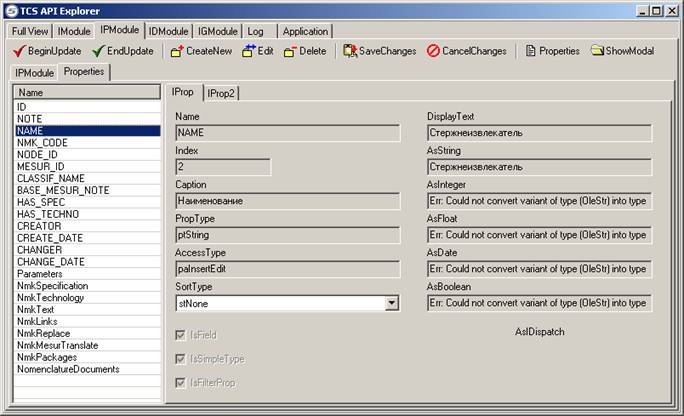Click the SaveChanges toolbar icon
This screenshot has height=416, width=684.
click(x=349, y=51)
